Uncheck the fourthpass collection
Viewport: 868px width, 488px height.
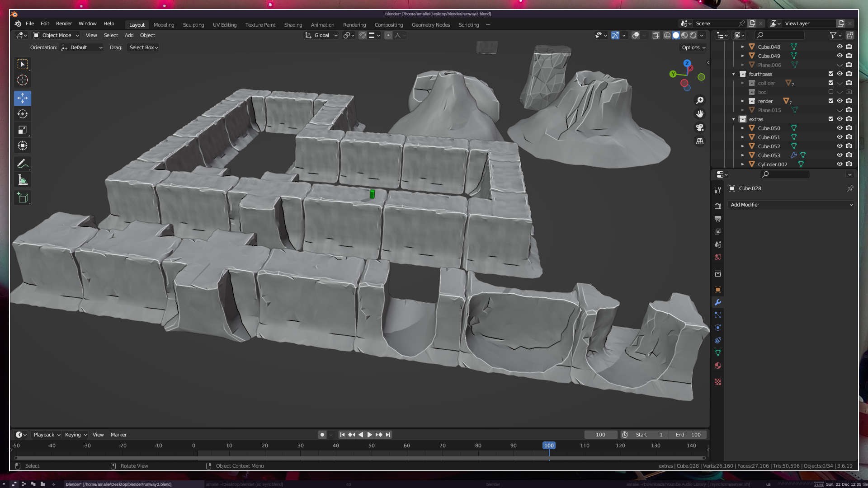coord(831,74)
